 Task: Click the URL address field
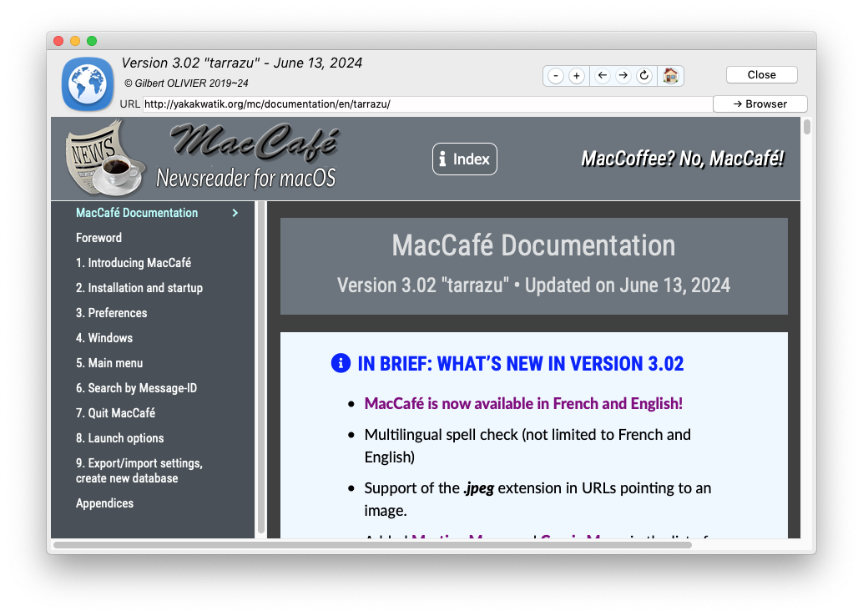[x=426, y=104]
